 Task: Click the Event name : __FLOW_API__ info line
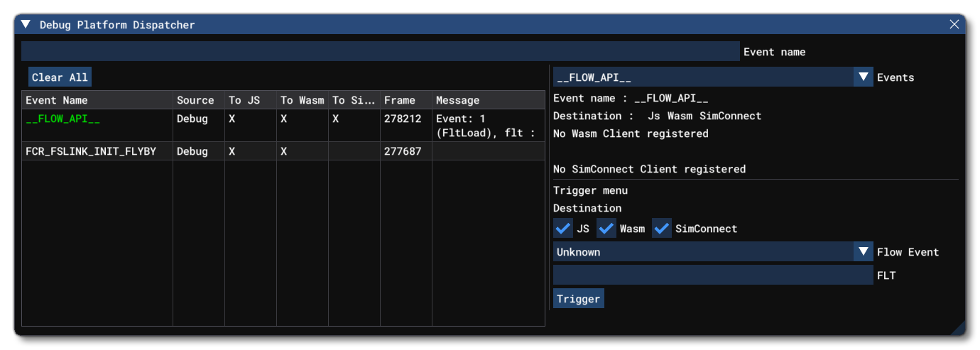tap(631, 98)
